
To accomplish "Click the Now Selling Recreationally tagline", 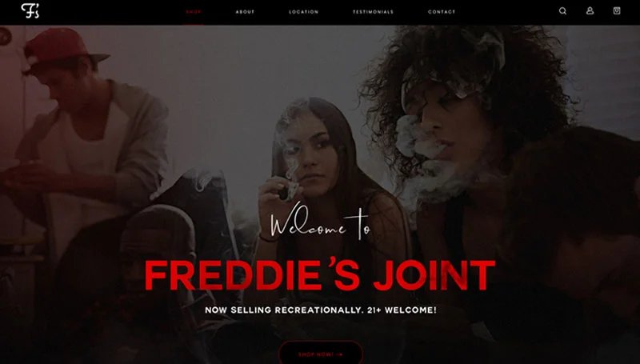I will pyautogui.click(x=321, y=310).
